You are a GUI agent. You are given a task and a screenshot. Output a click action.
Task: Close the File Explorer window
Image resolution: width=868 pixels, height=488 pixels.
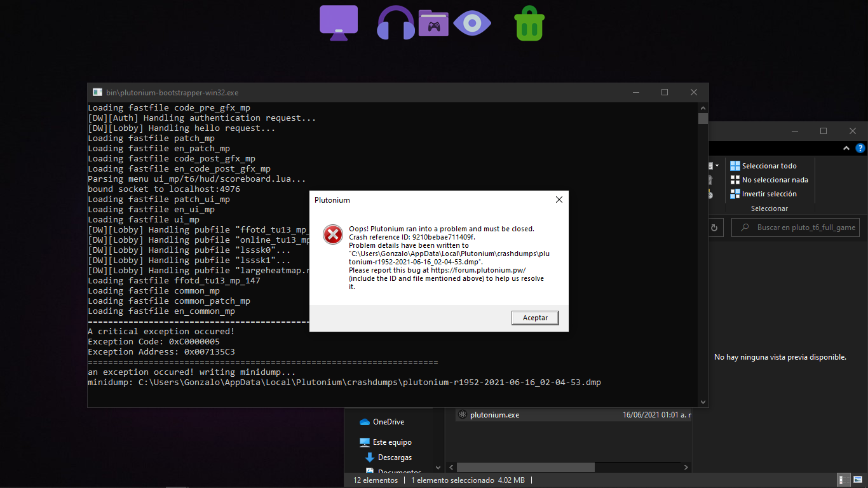[853, 131]
